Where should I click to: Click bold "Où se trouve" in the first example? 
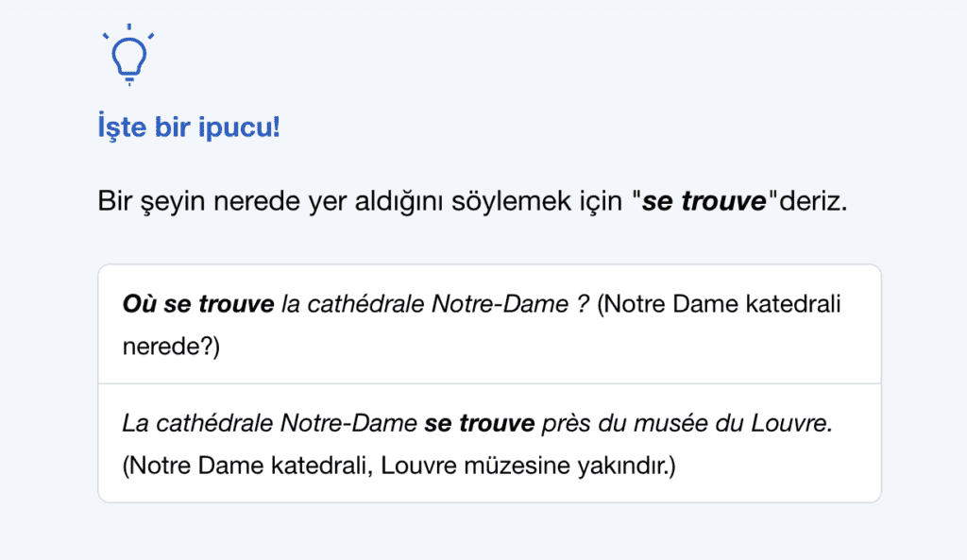click(x=196, y=305)
